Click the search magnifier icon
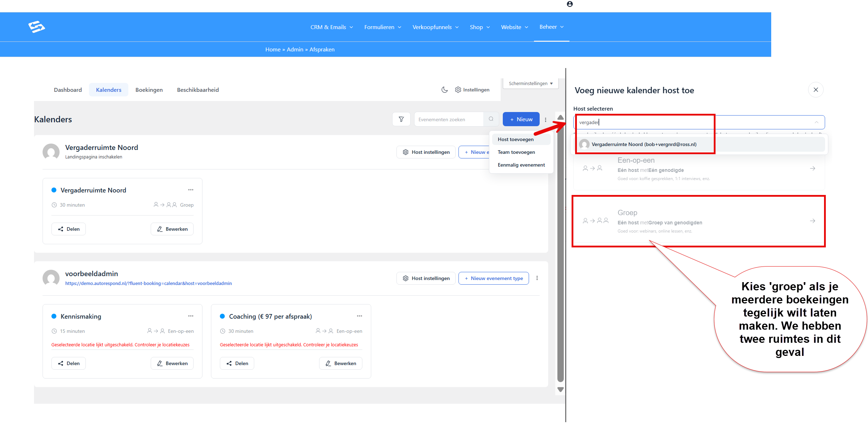This screenshot has width=868, height=425. pyautogui.click(x=491, y=119)
